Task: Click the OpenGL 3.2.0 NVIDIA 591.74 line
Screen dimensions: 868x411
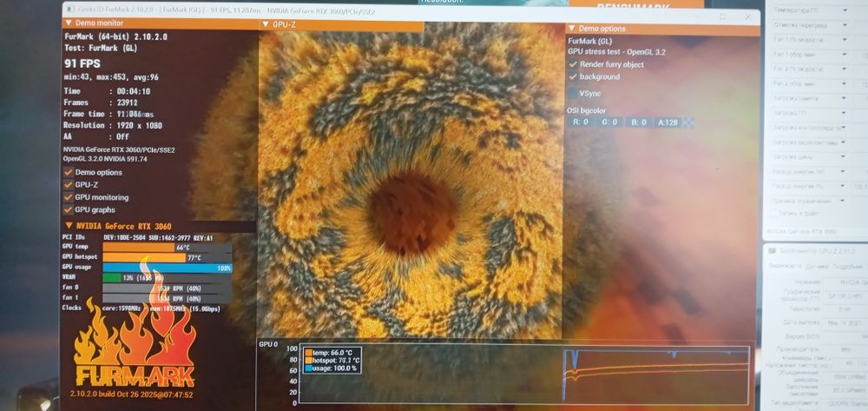Action: [105, 159]
